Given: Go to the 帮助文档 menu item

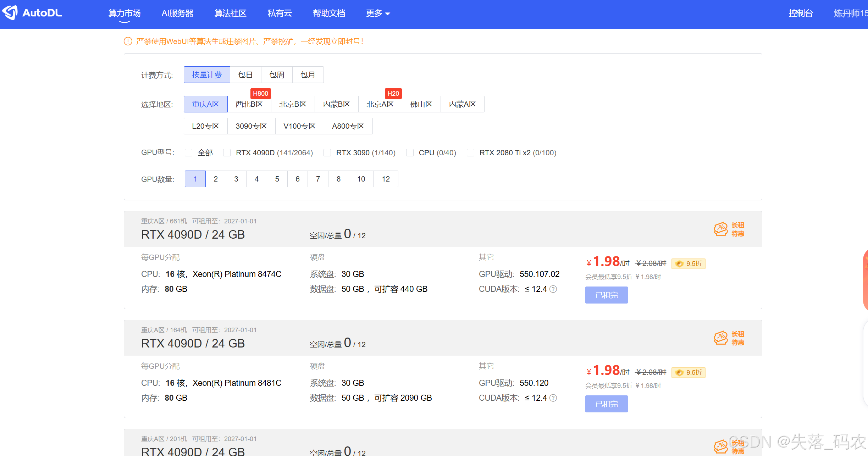Looking at the screenshot, I should (329, 13).
